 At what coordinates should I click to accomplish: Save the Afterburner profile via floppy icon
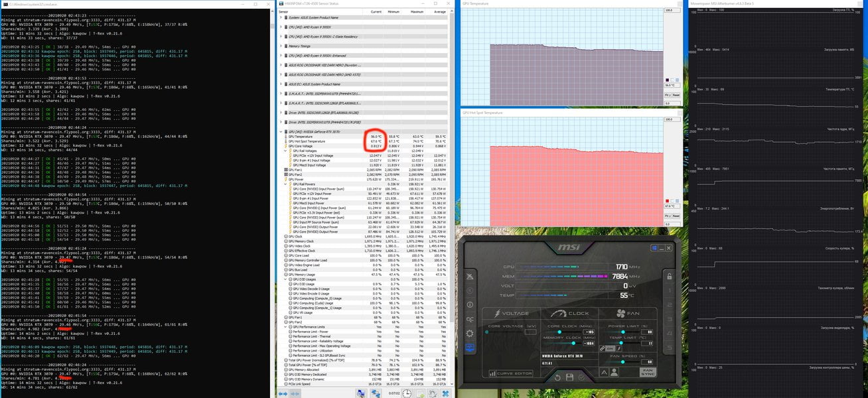pos(569,377)
